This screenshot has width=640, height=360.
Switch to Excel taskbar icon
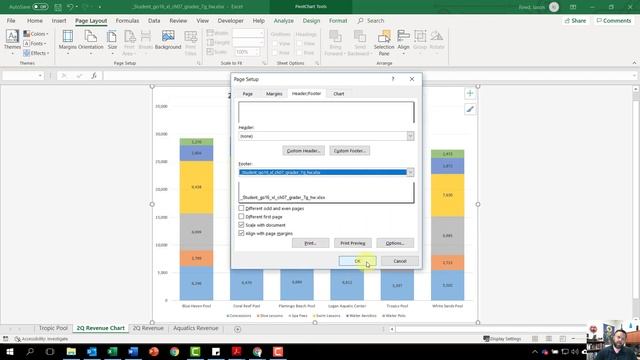112,351
